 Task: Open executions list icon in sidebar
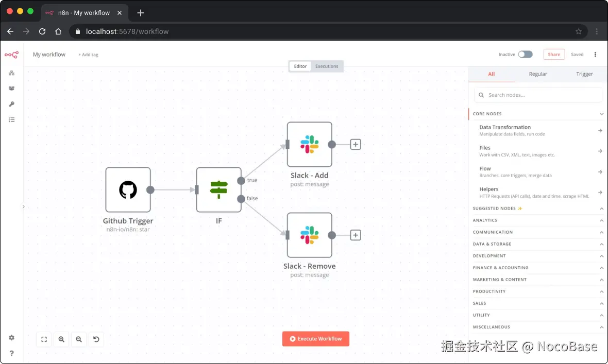12,120
